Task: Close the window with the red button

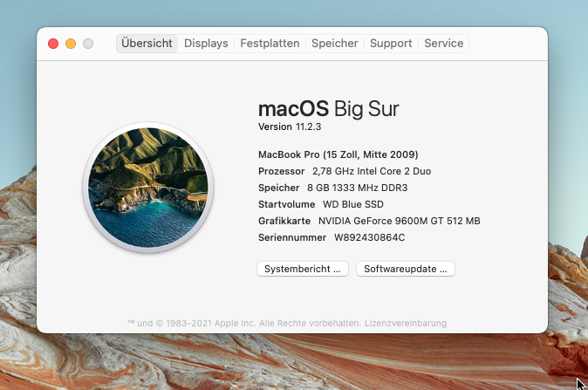Action: tap(53, 44)
